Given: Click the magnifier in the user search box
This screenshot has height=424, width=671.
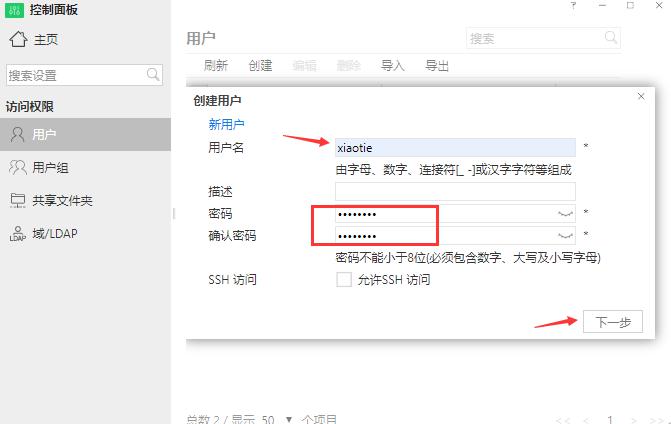Looking at the screenshot, I should 610,38.
